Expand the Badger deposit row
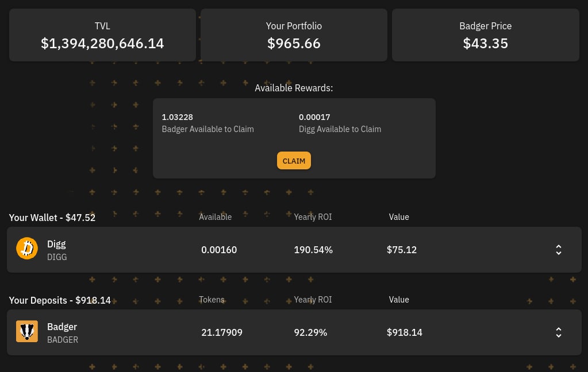The height and width of the screenshot is (372, 588). pos(558,332)
